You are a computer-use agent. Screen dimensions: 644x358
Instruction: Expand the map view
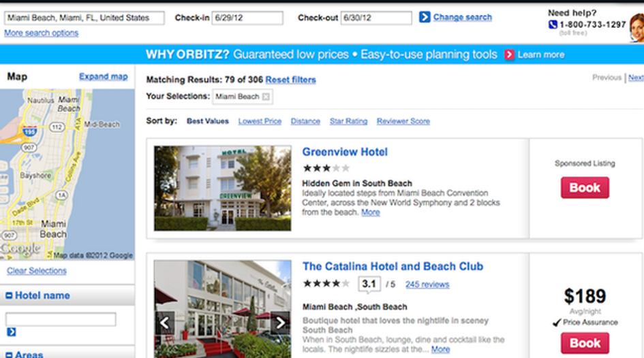coord(104,76)
